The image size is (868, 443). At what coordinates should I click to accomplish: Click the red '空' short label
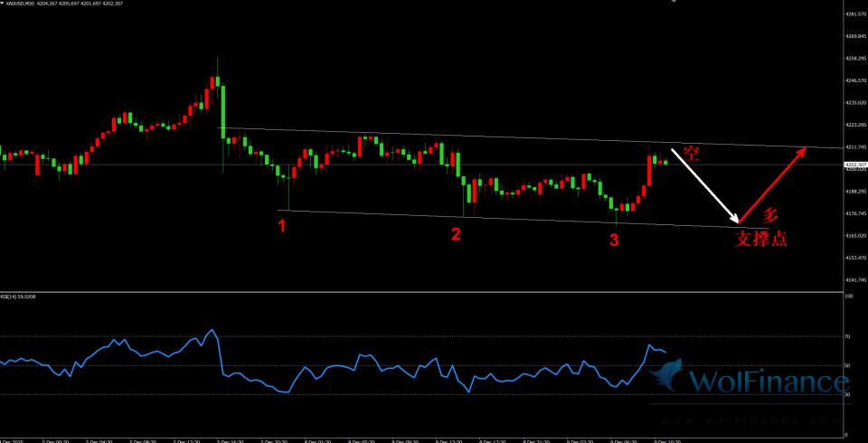(692, 153)
